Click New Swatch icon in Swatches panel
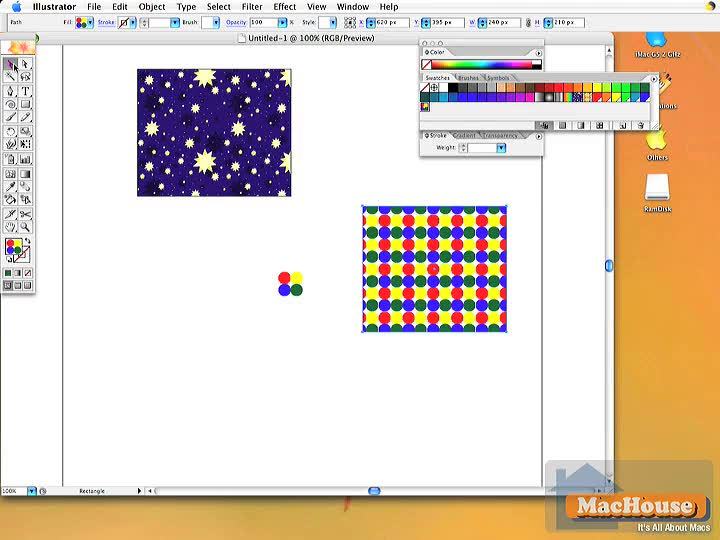720x540 pixels. pyautogui.click(x=621, y=125)
